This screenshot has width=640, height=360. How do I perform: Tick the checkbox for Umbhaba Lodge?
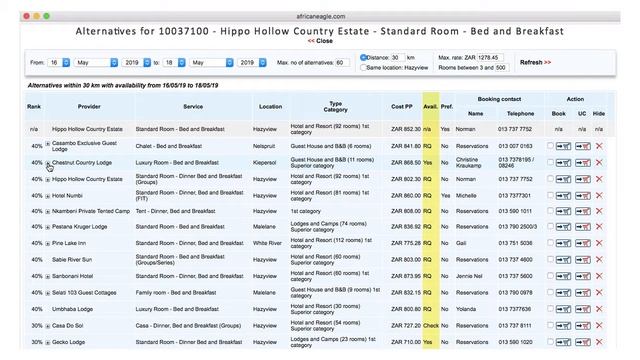pyautogui.click(x=550, y=309)
